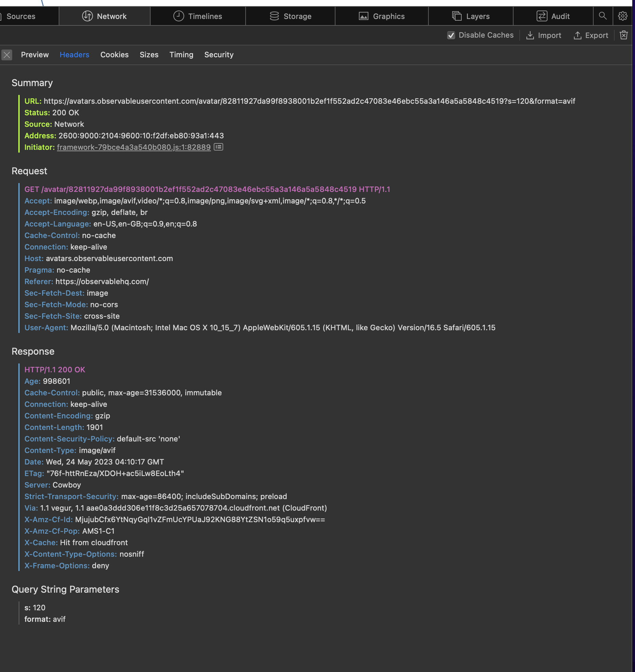
Task: Open the Sizes pane
Action: coord(149,55)
